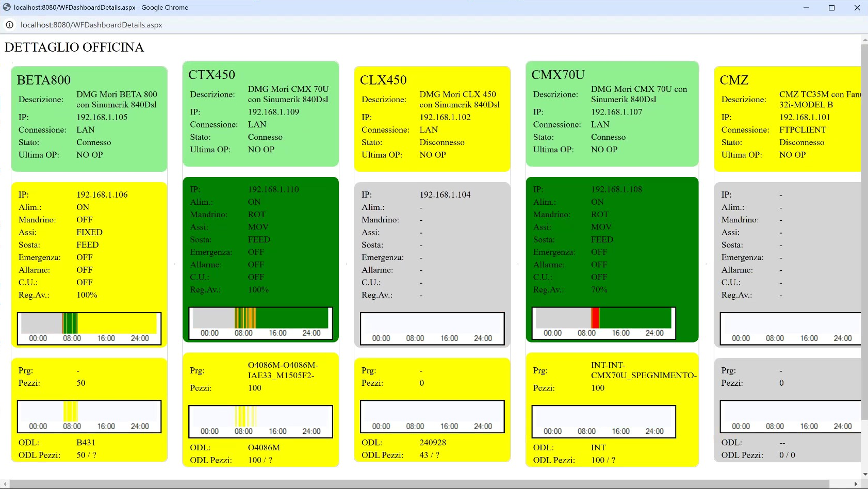This screenshot has height=489, width=868.
Task: Click the localhost URL in the address bar
Action: coord(91,25)
